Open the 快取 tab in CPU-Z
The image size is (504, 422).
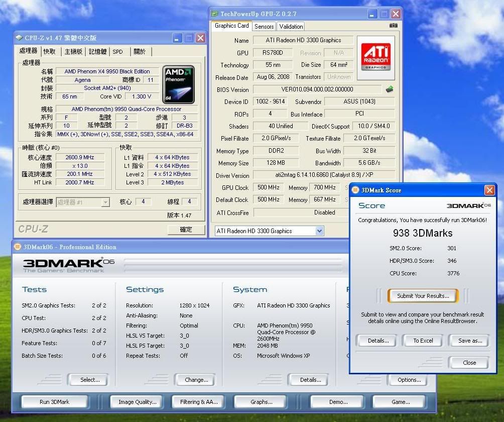(x=50, y=51)
